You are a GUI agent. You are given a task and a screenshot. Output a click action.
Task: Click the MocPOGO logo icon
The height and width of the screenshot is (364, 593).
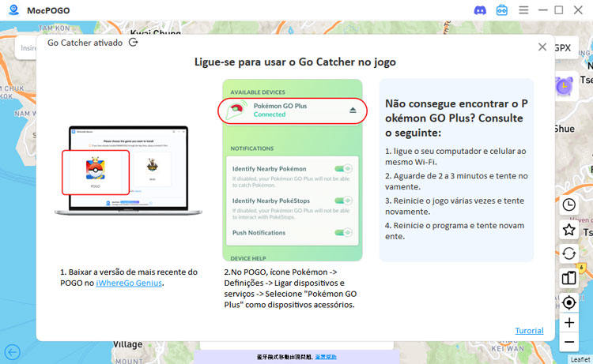(13, 9)
